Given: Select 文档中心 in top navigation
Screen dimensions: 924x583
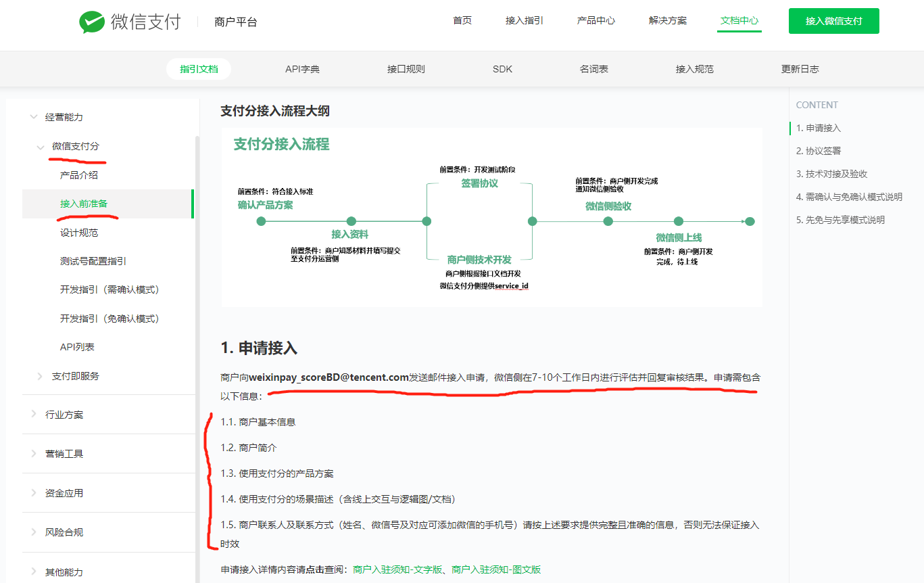Looking at the screenshot, I should pyautogui.click(x=739, y=20).
